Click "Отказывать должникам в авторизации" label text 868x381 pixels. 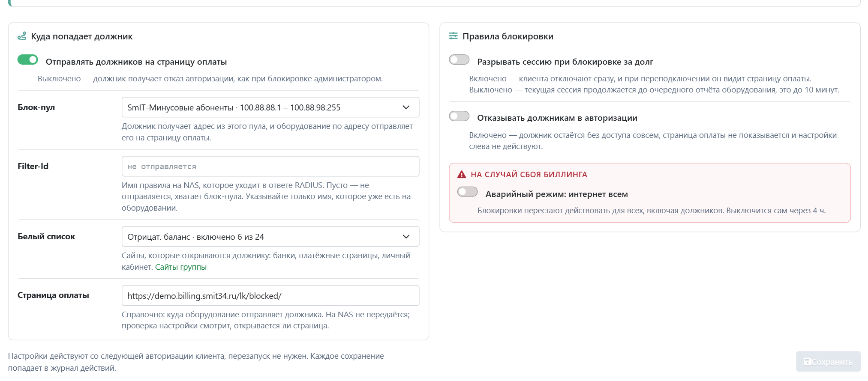pos(557,118)
